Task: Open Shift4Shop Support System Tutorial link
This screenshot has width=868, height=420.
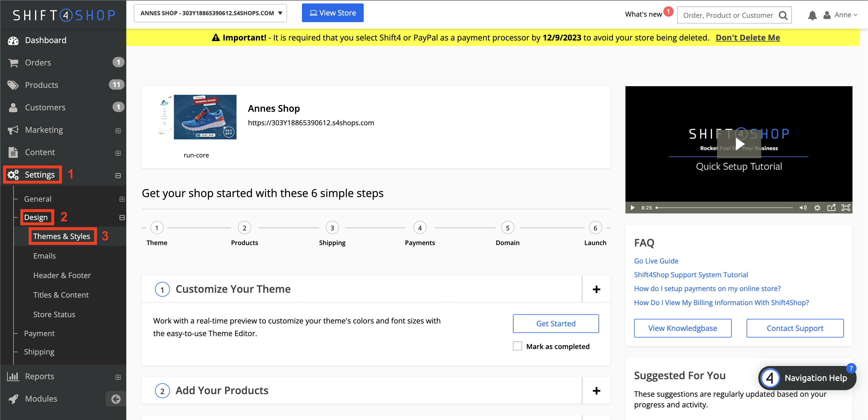Action: 691,275
